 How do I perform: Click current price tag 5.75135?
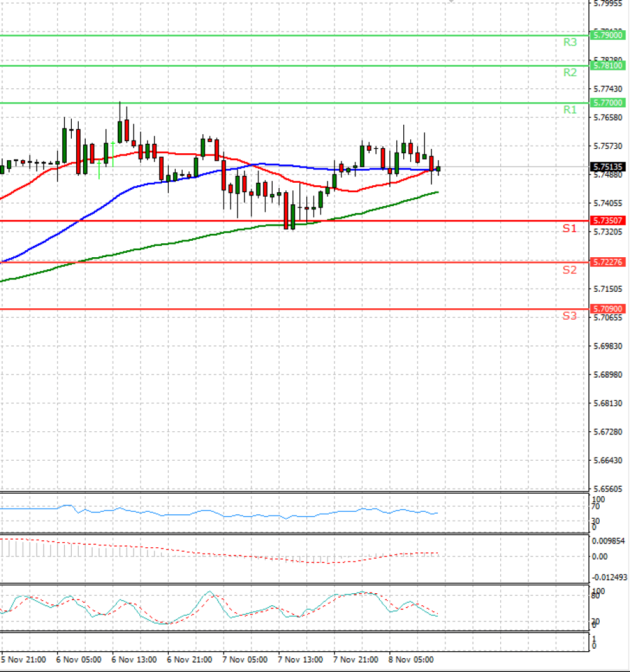pos(607,166)
